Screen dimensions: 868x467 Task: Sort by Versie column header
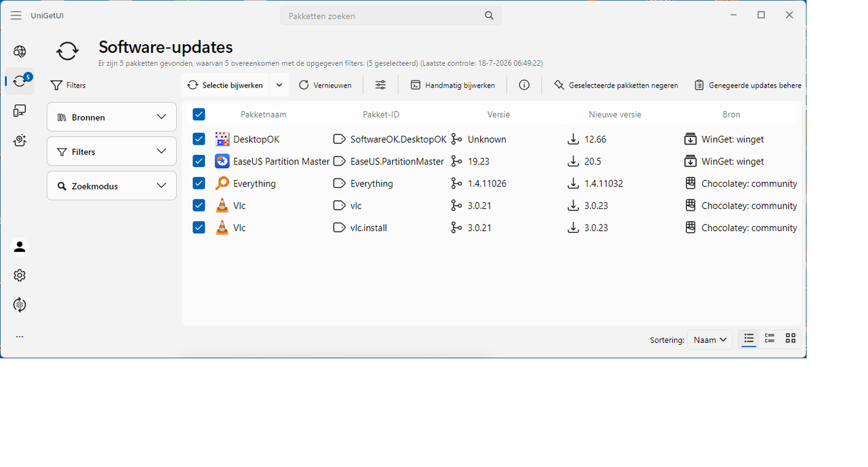point(498,114)
